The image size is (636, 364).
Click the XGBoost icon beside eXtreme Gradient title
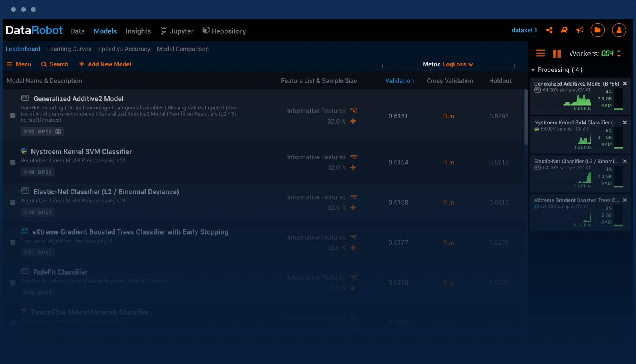click(25, 231)
